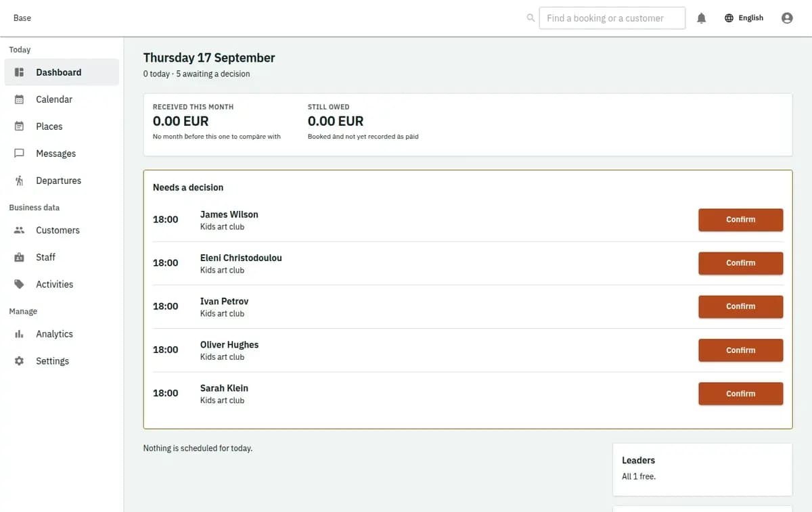The width and height of the screenshot is (812, 512).
Task: Navigate to Departures
Action: pyautogui.click(x=62, y=181)
